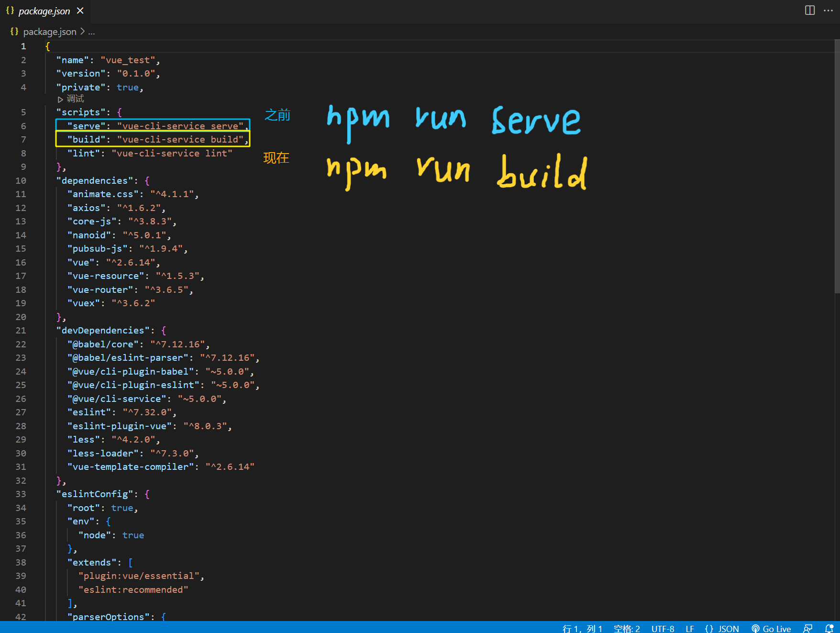Screen dimensions: 840x633
Task: Click the "less-loader" line
Action: point(133,453)
